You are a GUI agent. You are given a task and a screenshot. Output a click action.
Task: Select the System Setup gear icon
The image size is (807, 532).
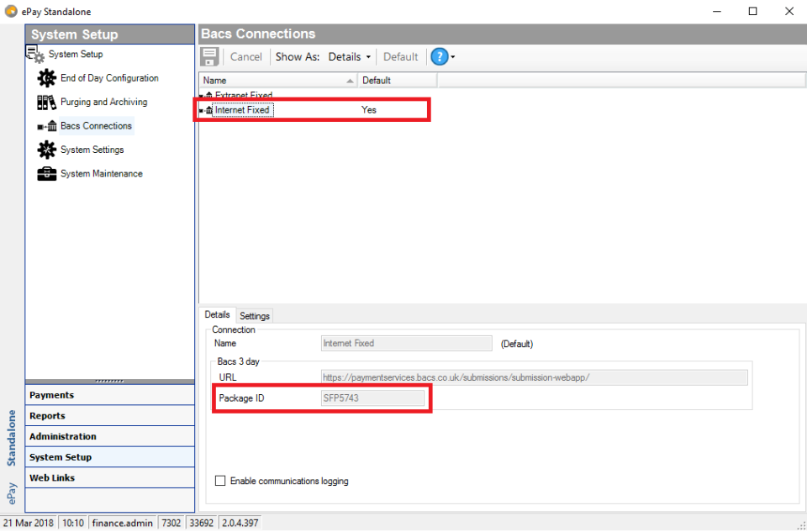pos(35,53)
